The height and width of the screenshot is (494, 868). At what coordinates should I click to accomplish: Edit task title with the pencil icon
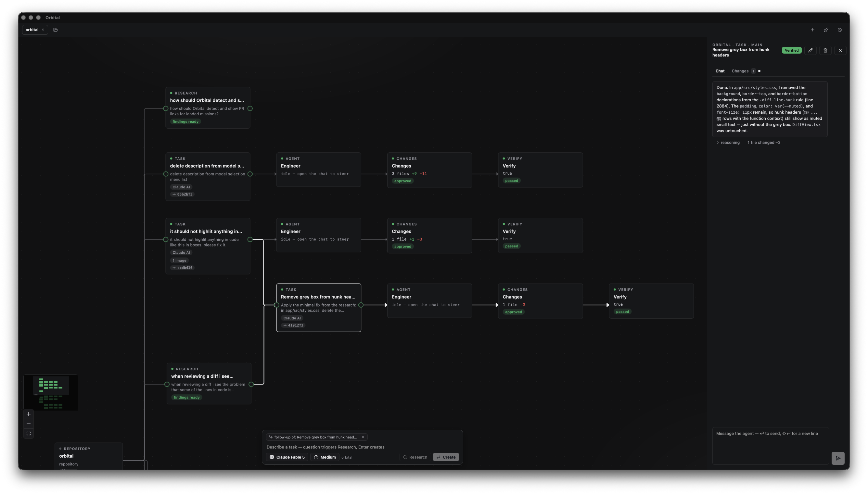click(810, 50)
